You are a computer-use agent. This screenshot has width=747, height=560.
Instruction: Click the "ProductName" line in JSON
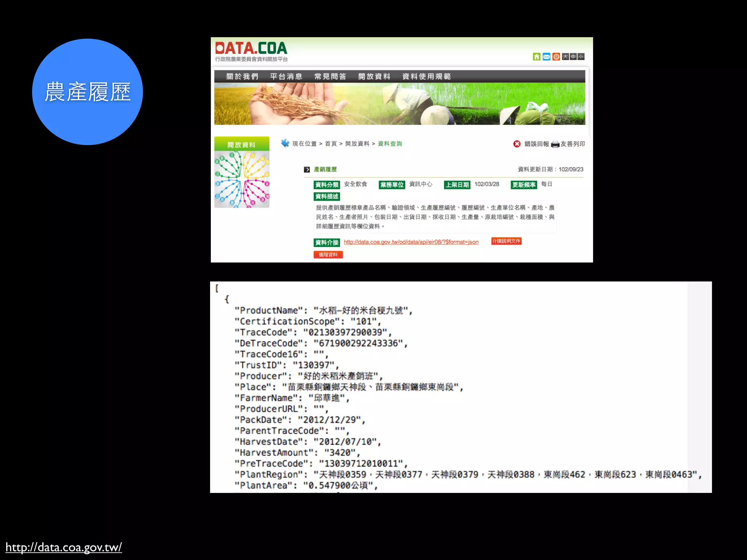(324, 311)
